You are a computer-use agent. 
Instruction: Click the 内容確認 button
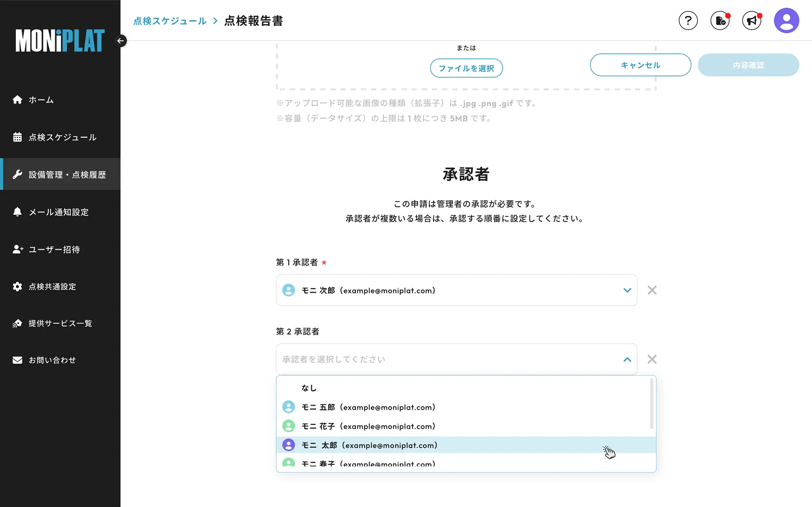pyautogui.click(x=748, y=65)
